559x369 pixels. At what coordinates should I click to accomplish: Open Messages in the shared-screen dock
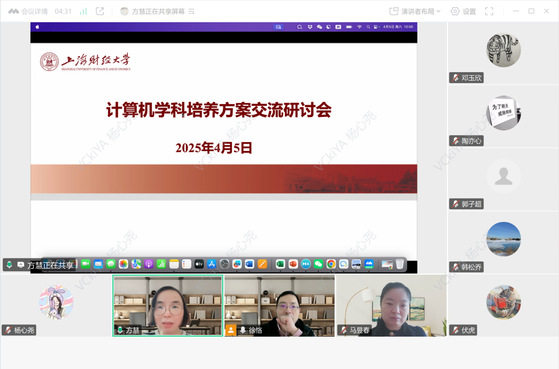tap(111, 264)
